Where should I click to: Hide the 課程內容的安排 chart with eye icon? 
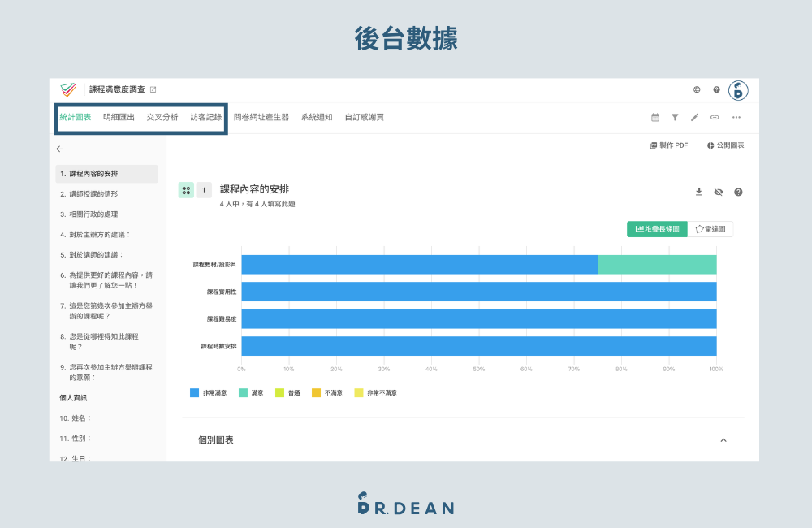point(718,192)
